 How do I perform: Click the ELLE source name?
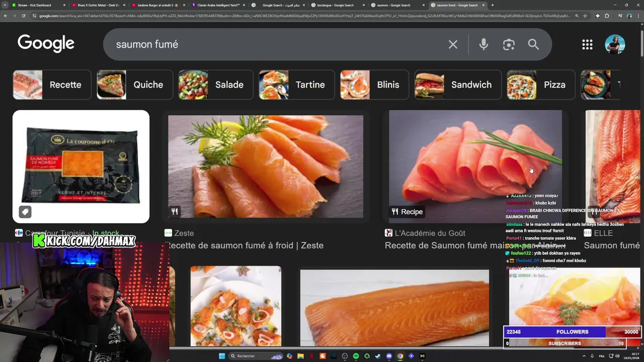point(603,233)
